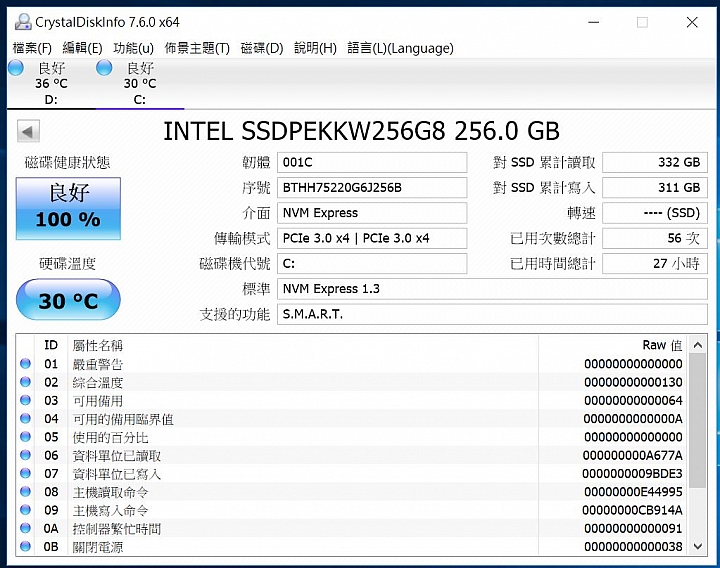Maximize the CrystalDiskInfo window
Image resolution: width=720 pixels, height=568 pixels.
tap(642, 22)
